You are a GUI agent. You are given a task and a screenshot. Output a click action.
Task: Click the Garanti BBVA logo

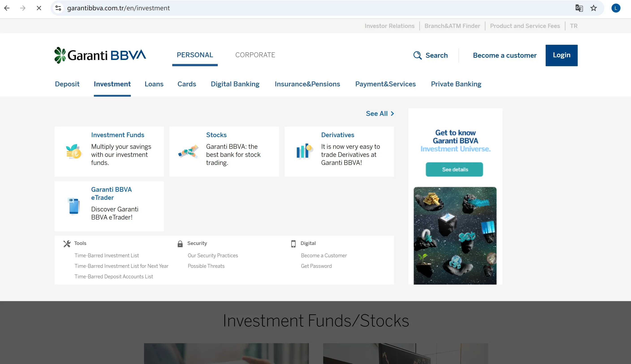[100, 55]
